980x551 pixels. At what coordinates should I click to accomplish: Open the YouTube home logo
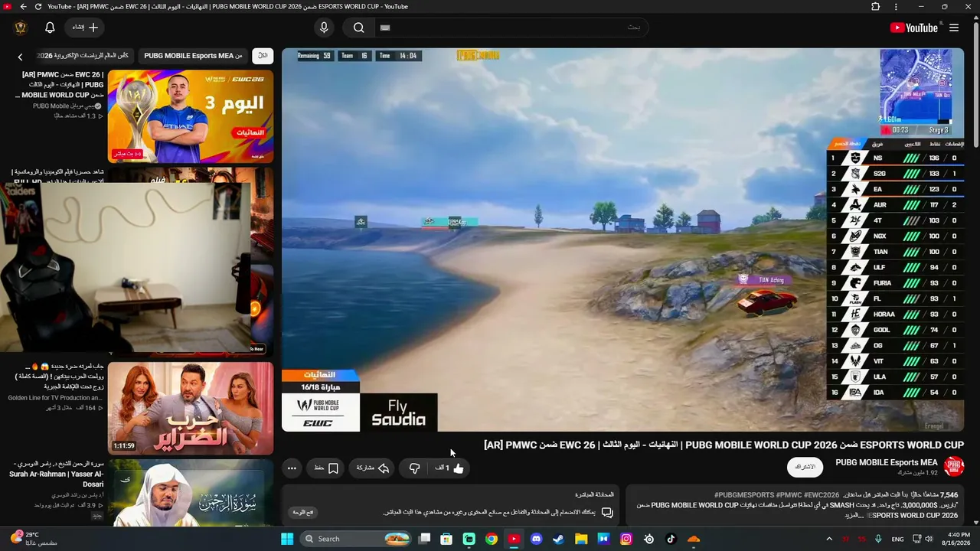(913, 28)
